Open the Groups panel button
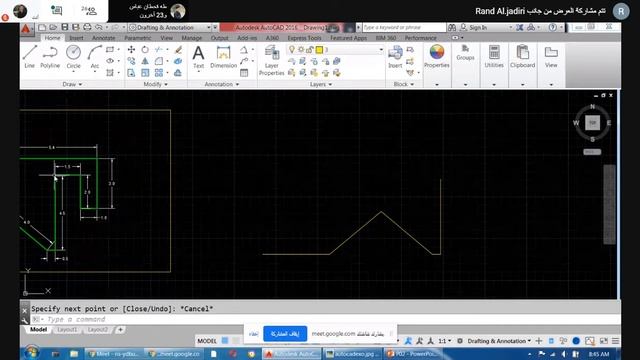This screenshot has width=640, height=360. pyautogui.click(x=465, y=53)
